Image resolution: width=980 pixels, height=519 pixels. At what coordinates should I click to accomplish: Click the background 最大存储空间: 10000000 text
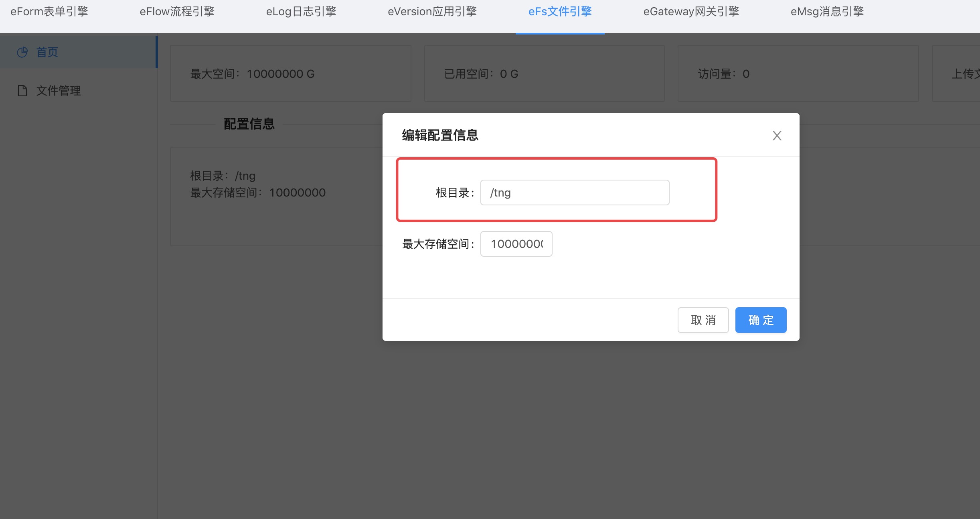pyautogui.click(x=258, y=193)
